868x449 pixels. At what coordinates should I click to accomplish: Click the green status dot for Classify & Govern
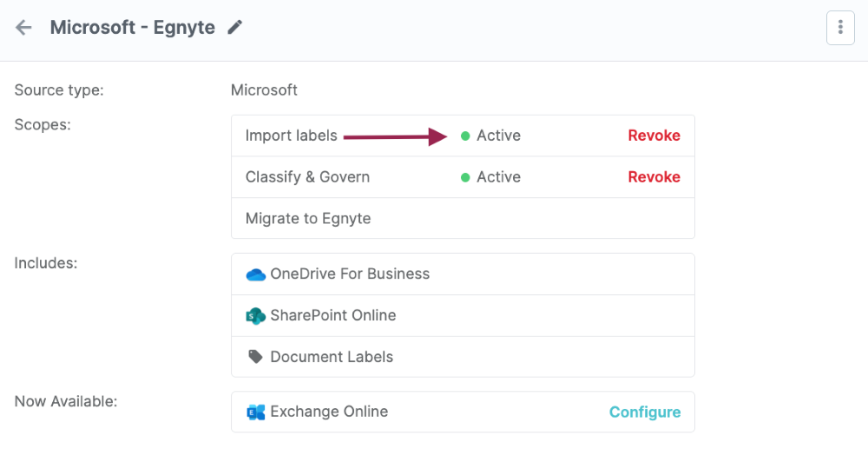coord(465,178)
